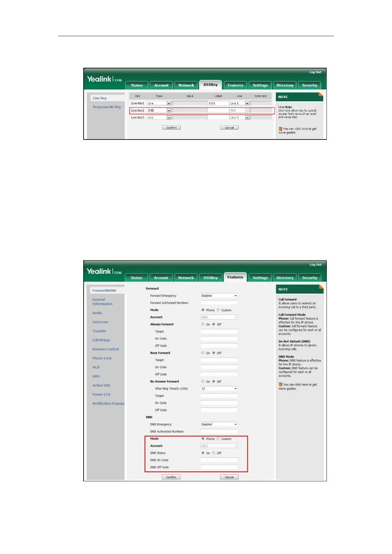Click Confirm on the DSSKey page
392x554 pixels.
[171, 128]
